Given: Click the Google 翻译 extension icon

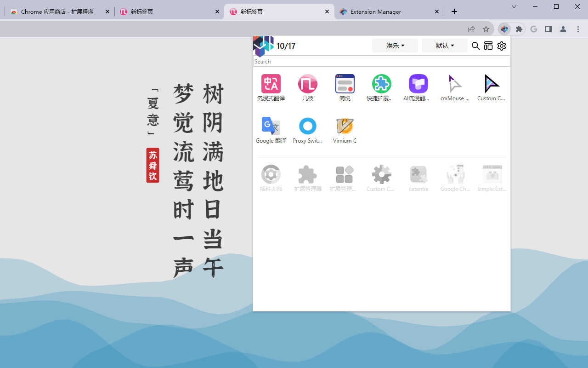Looking at the screenshot, I should [271, 126].
